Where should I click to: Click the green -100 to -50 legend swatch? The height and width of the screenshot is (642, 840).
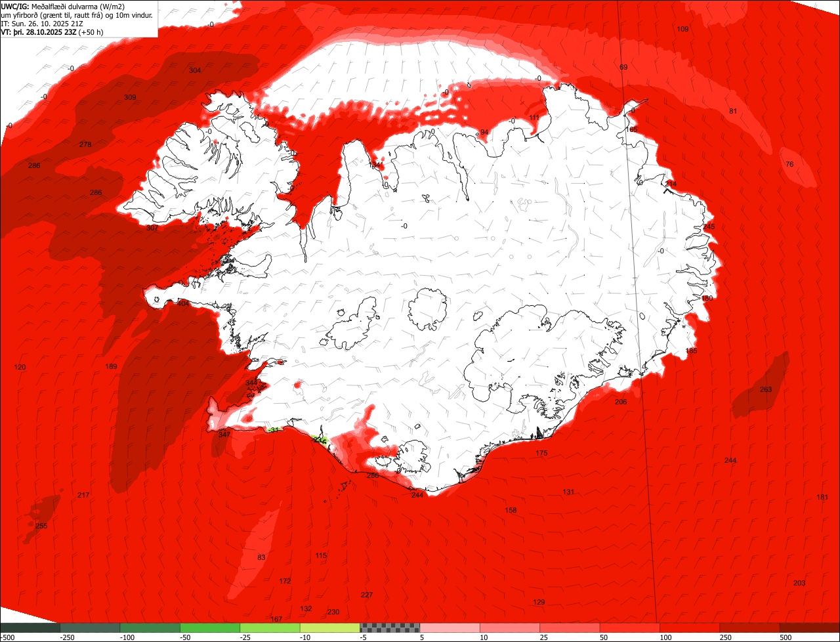coord(150,628)
